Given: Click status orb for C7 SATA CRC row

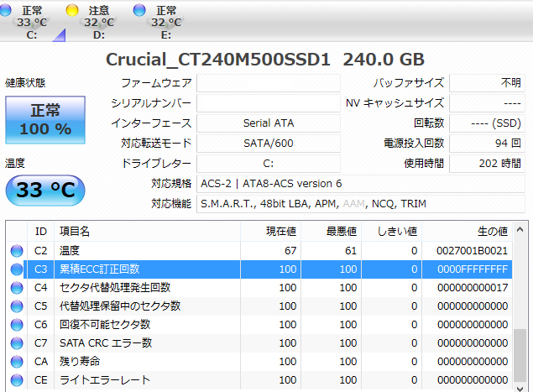Looking at the screenshot, I should [x=17, y=343].
